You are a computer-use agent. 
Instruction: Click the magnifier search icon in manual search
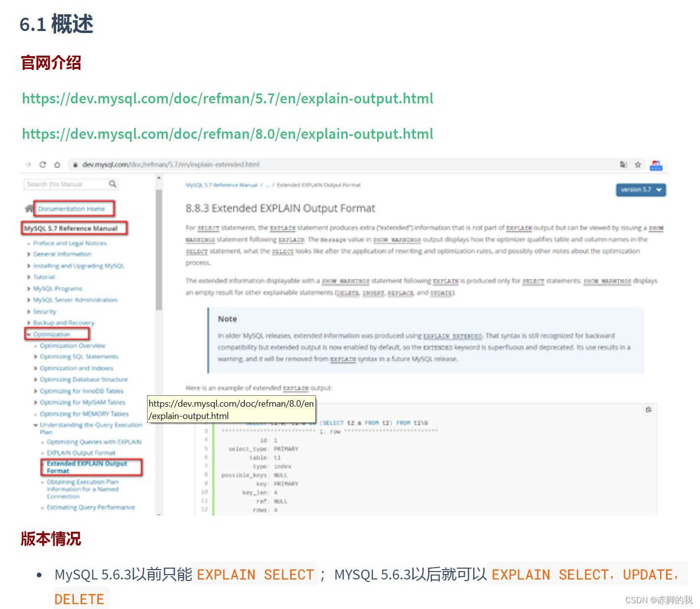coord(113,184)
